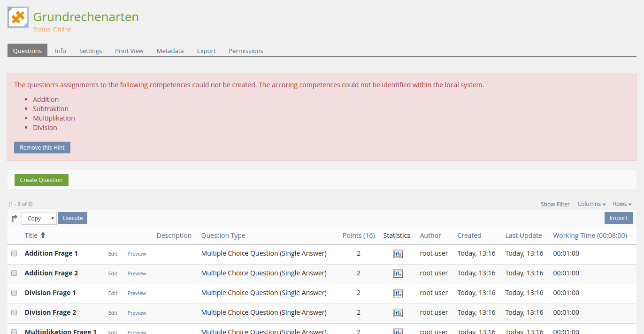Click the Title sort arrow icon

(x=43, y=235)
